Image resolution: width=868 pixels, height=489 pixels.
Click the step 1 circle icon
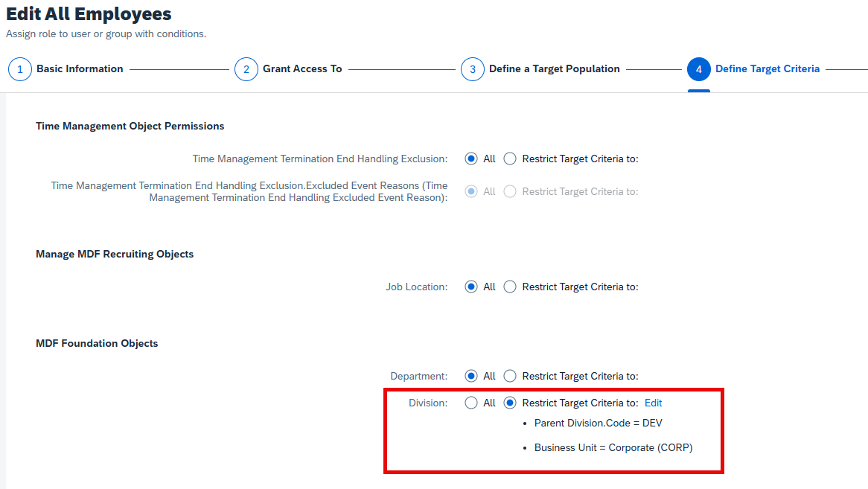(x=20, y=69)
